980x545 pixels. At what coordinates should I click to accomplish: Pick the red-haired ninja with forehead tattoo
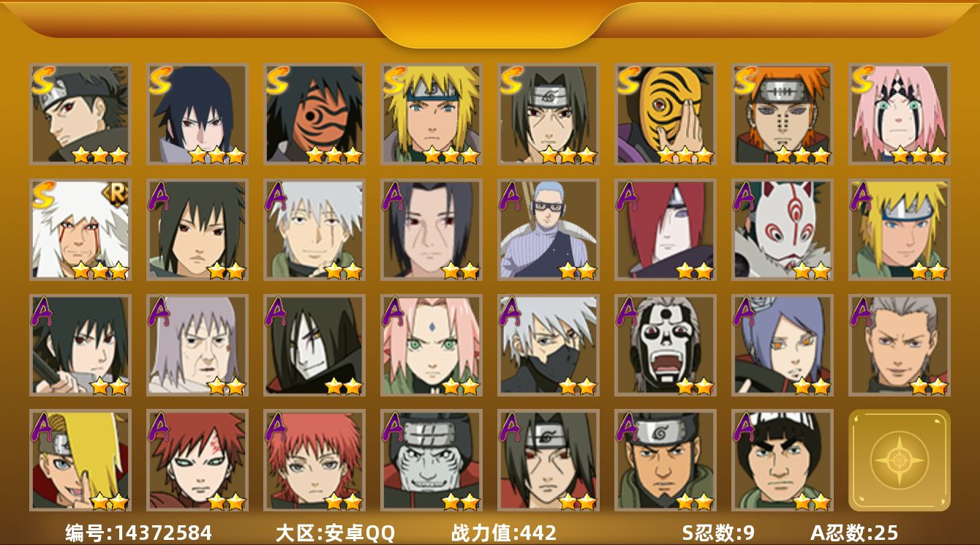pyautogui.click(x=197, y=460)
